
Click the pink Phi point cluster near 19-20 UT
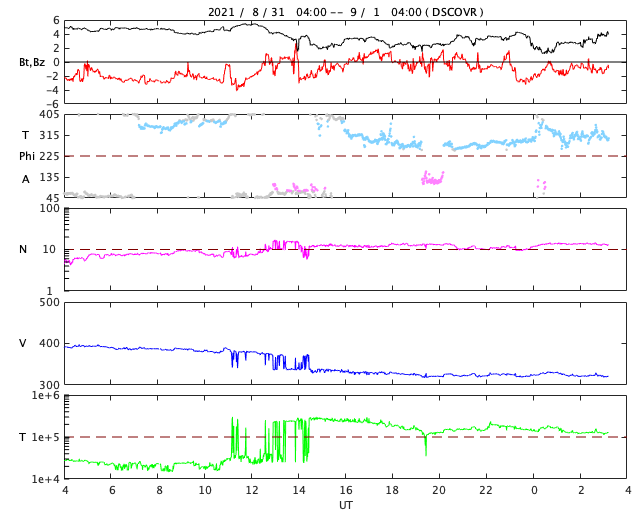click(x=433, y=178)
